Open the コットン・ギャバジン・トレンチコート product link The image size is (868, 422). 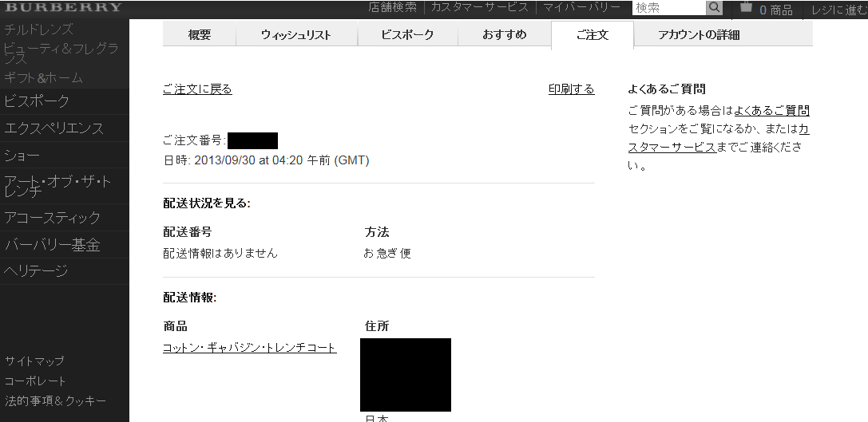point(249,348)
